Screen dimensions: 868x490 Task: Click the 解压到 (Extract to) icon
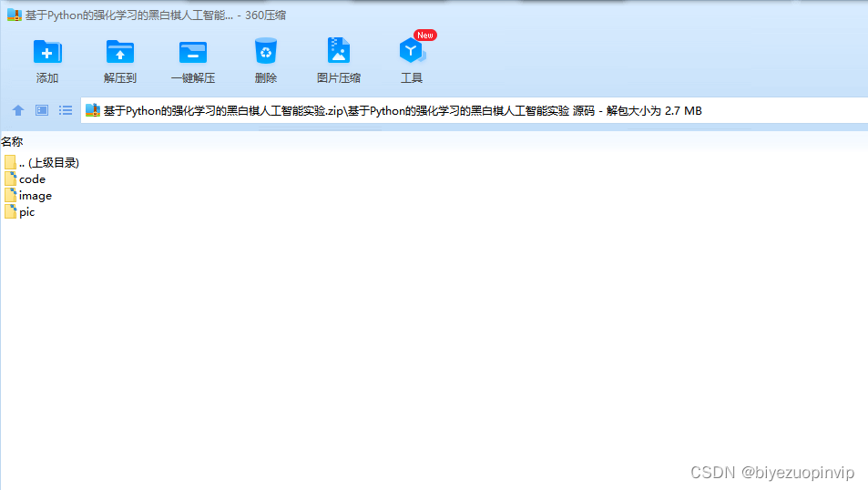(120, 53)
